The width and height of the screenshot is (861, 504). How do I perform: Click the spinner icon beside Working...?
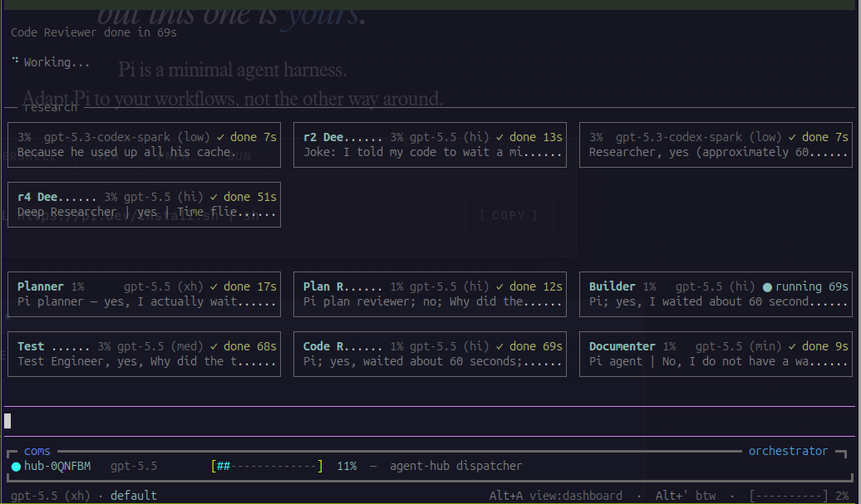click(15, 61)
